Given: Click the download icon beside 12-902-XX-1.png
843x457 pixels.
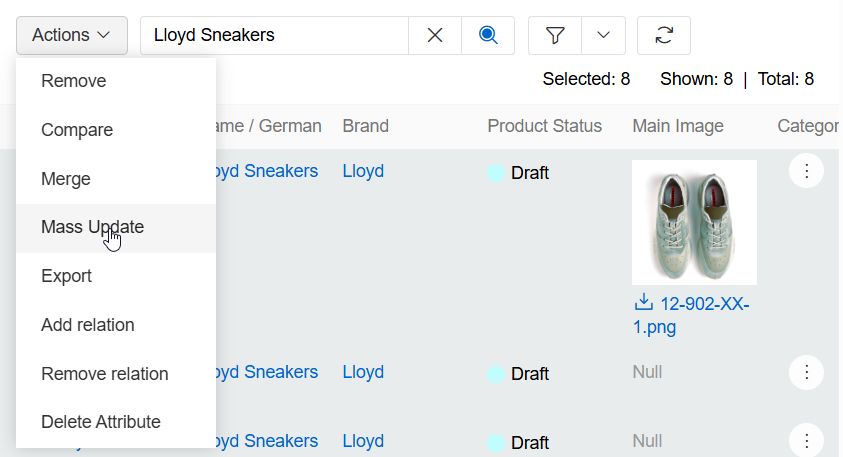Looking at the screenshot, I should 644,303.
